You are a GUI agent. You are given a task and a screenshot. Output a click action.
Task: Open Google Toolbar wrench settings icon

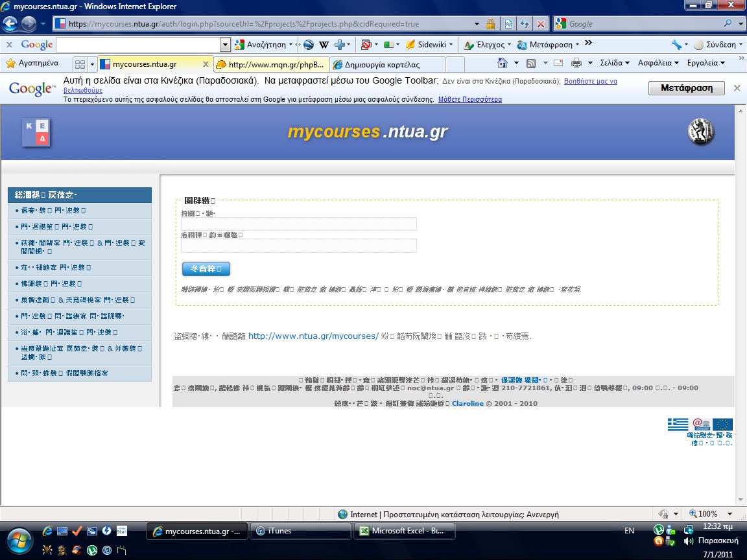coord(676,45)
